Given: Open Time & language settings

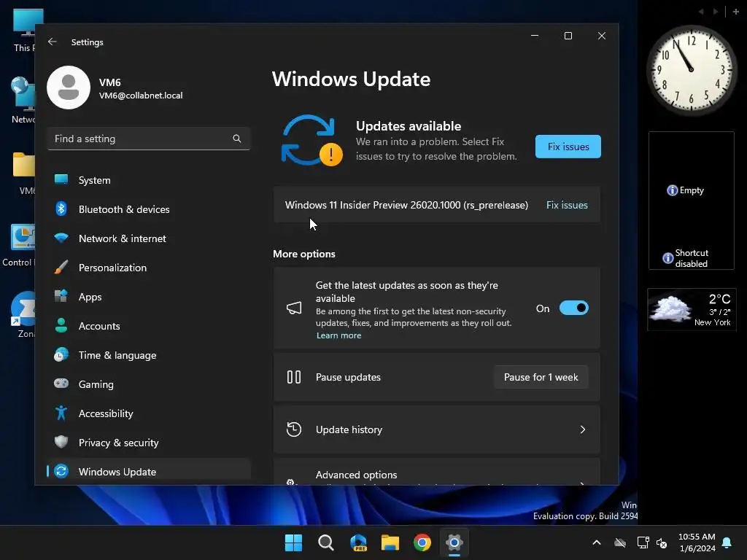Looking at the screenshot, I should click(x=149, y=355).
